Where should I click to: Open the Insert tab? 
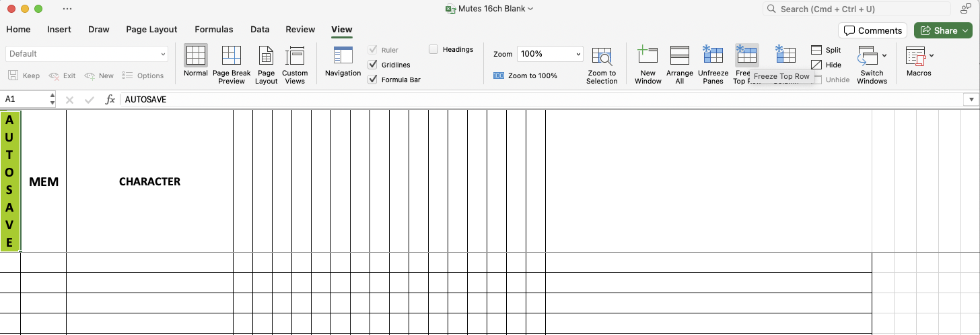tap(59, 30)
